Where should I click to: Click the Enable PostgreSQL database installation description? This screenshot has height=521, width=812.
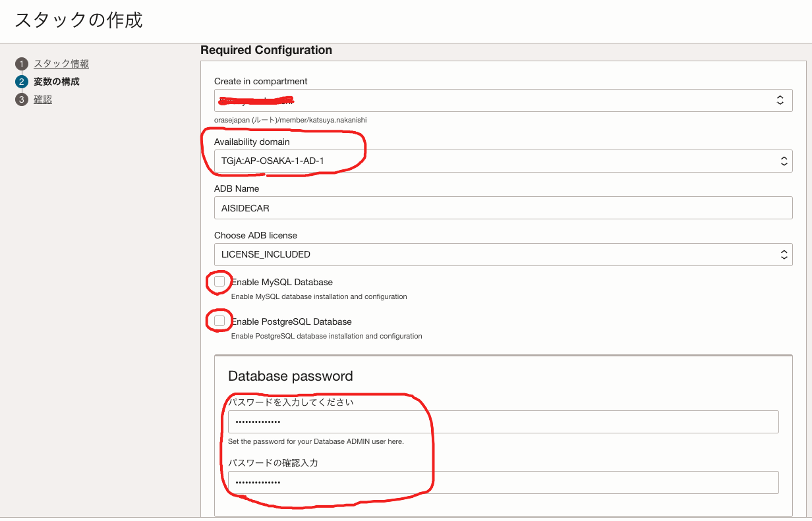point(326,336)
